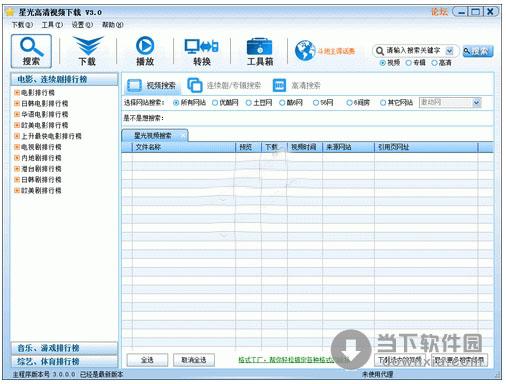Expand 电视剧排行榜 tree item
506x384 pixels.
[x=17, y=147]
